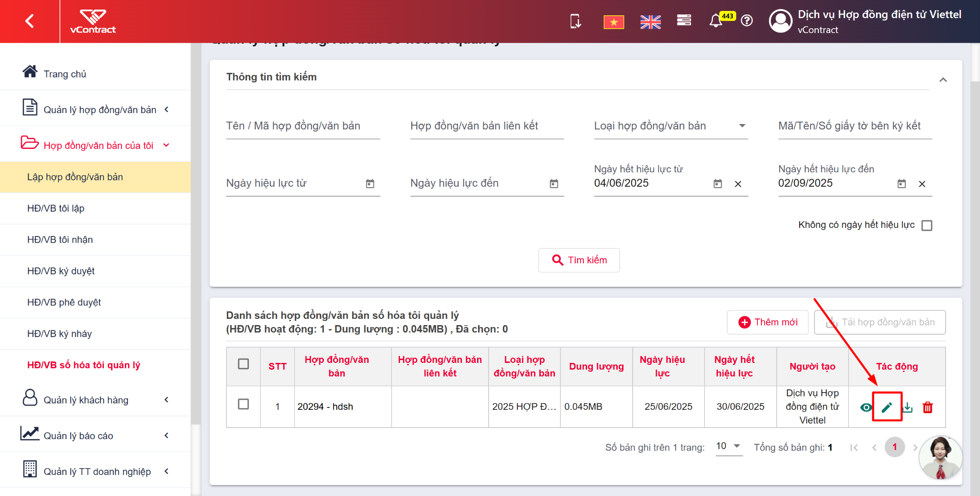Open the help question mark icon
Image resolution: width=980 pixels, height=496 pixels.
(747, 21)
